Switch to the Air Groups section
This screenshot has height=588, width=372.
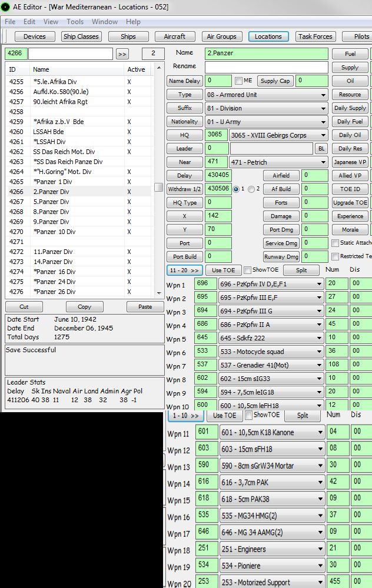[221, 36]
